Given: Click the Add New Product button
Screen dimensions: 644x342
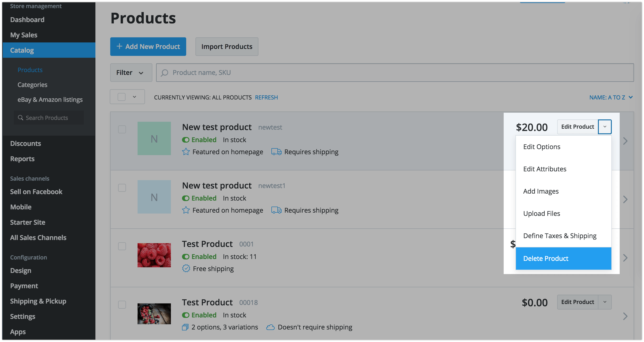Looking at the screenshot, I should (x=148, y=47).
